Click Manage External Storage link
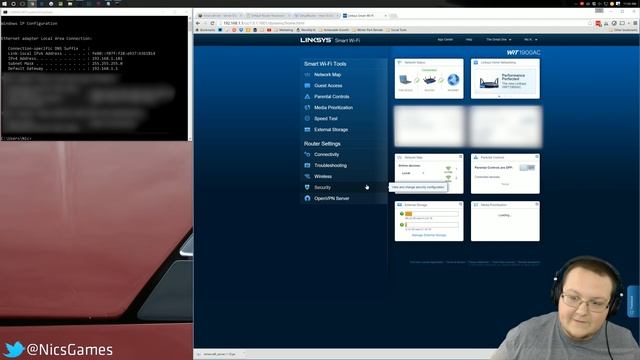Image resolution: width=640 pixels, height=360 pixels. click(429, 235)
